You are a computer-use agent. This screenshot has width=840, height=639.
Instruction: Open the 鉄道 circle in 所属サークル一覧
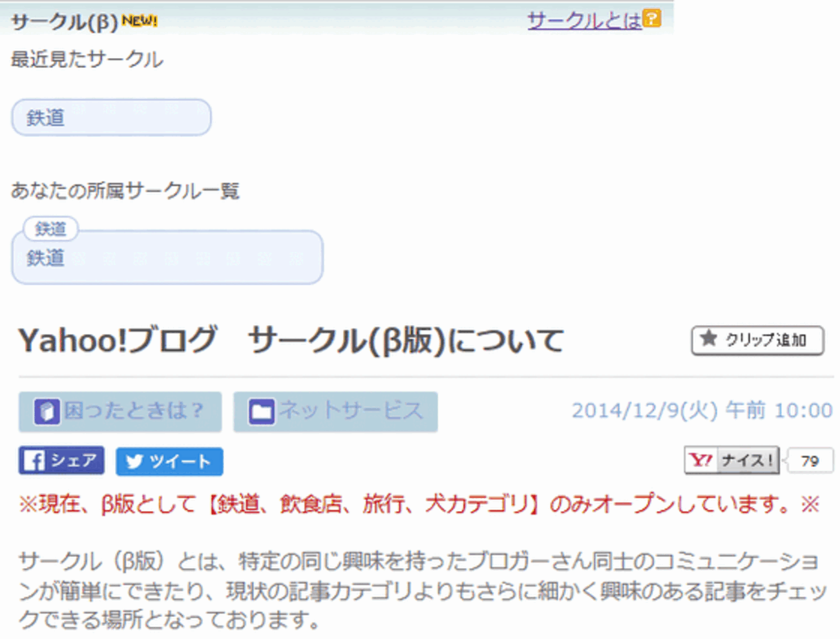[167, 258]
